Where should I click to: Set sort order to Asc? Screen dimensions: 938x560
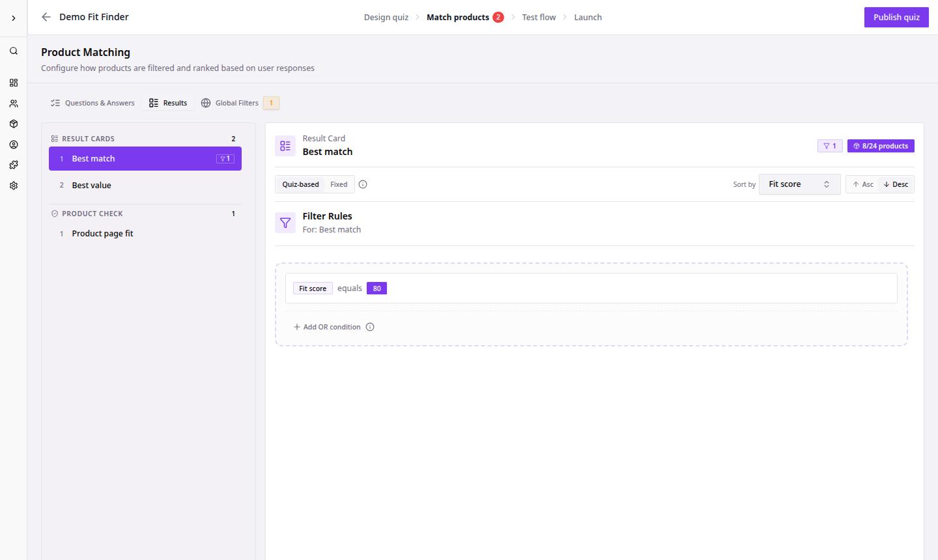click(863, 184)
